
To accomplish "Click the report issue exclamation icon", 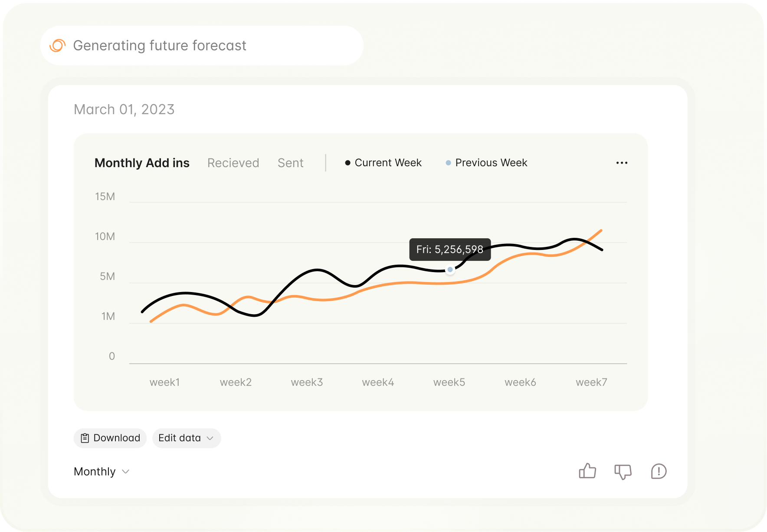I will click(x=659, y=471).
